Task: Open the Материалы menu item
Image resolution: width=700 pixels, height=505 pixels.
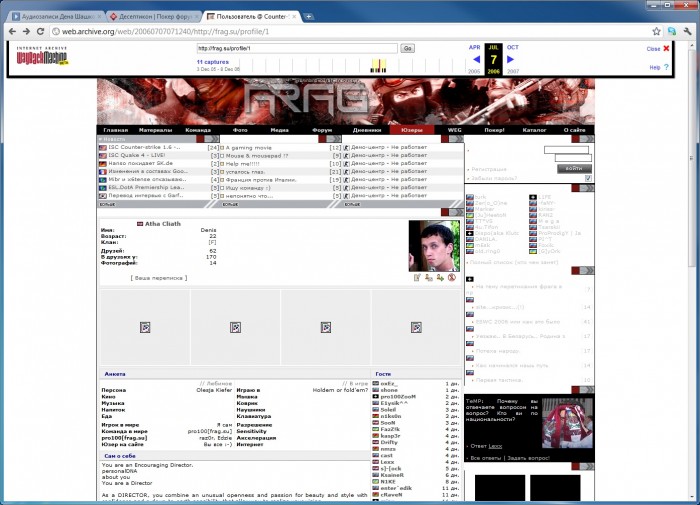Action: click(155, 130)
